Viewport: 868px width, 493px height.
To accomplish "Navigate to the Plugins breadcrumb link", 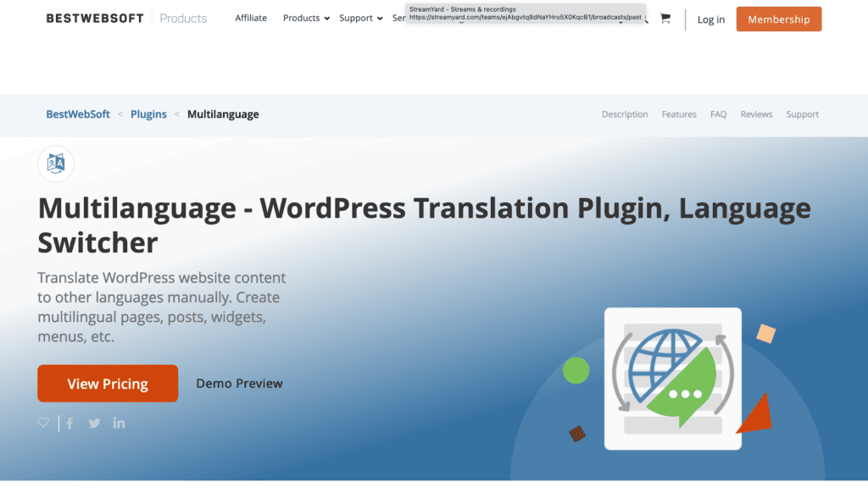I will click(148, 114).
